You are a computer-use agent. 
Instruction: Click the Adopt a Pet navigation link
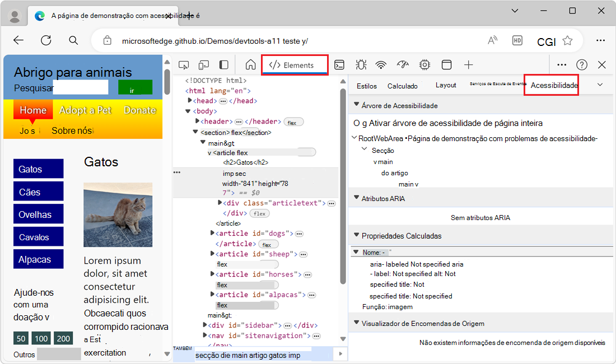pos(85,110)
